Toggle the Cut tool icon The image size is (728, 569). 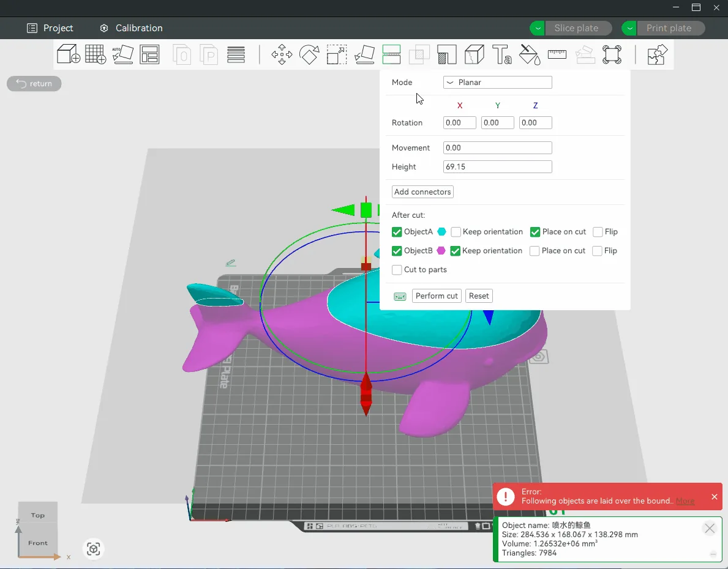[391, 54]
